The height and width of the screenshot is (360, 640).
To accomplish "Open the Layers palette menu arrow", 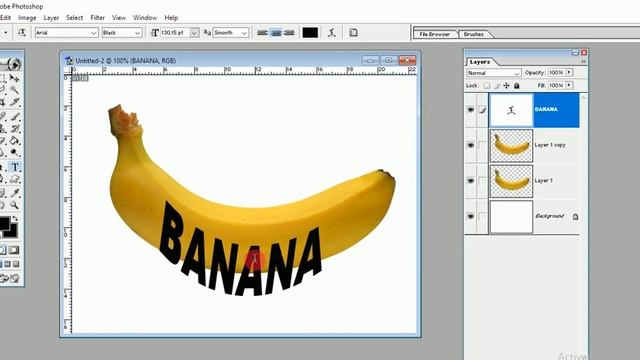I will pos(584,62).
